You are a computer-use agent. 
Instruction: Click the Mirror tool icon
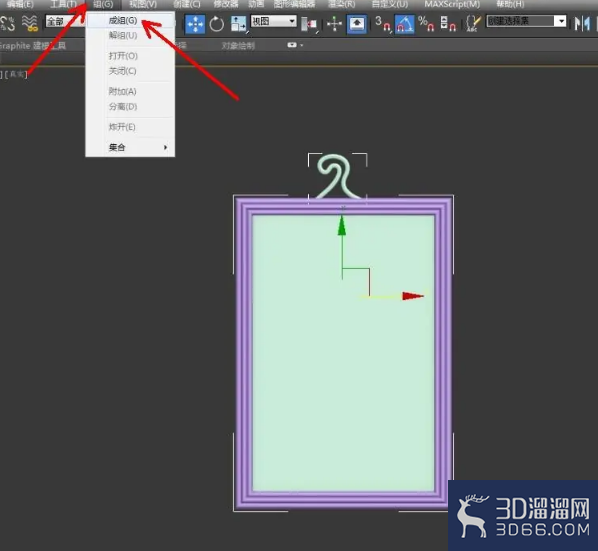pos(582,24)
